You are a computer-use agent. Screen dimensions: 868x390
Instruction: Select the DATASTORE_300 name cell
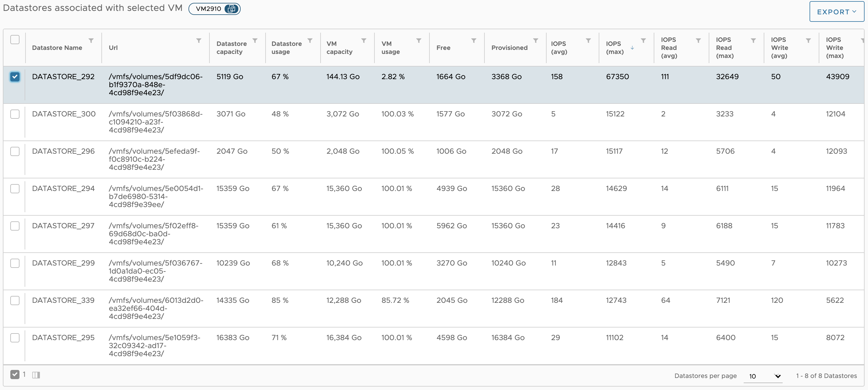pyautogui.click(x=64, y=114)
